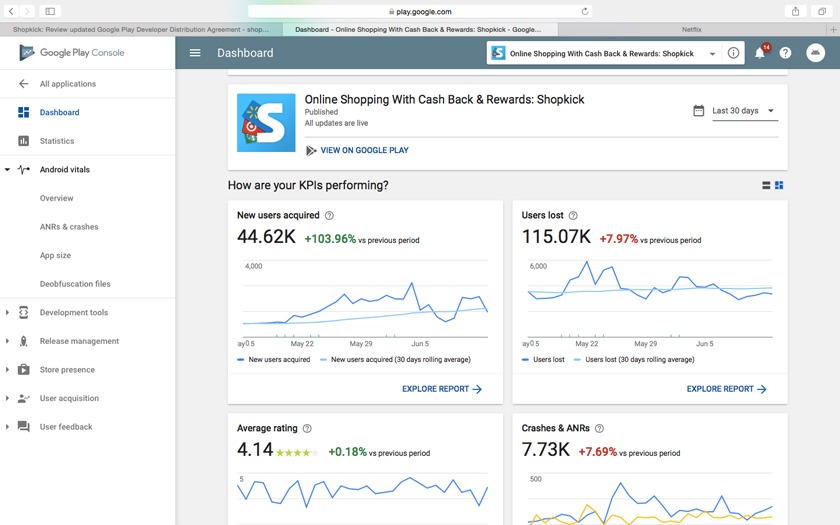
Task: Open the Last 30 days date range dropdown
Action: pos(745,111)
